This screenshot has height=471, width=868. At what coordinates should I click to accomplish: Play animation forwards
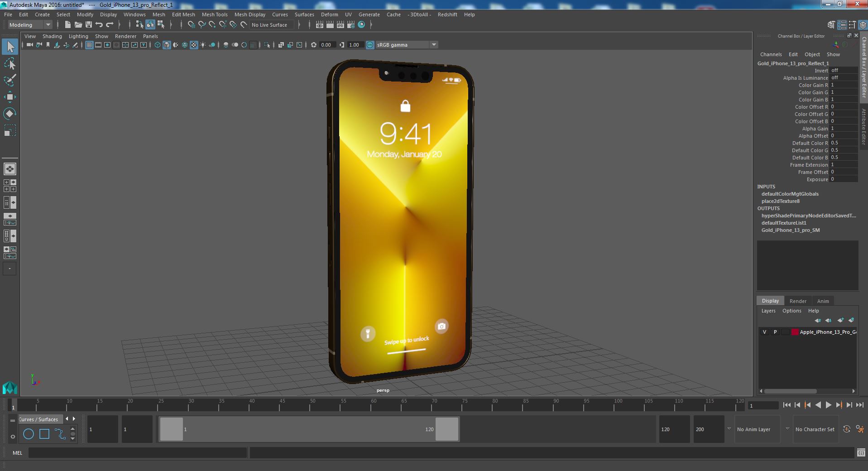click(828, 405)
